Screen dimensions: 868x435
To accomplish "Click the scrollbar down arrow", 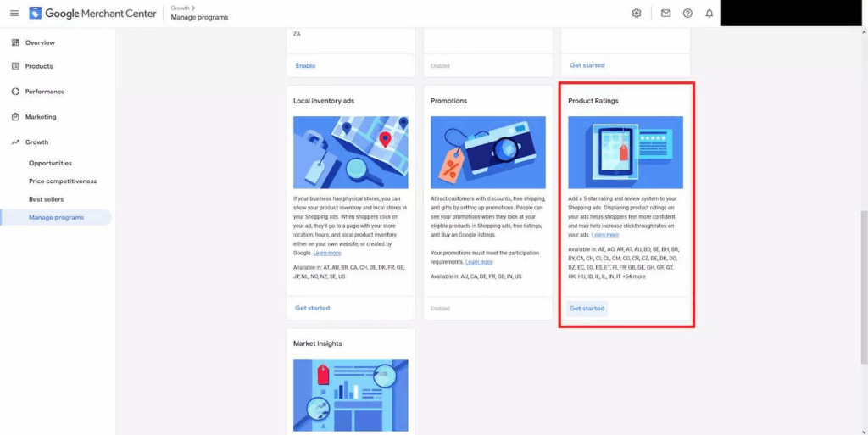I will coord(864,431).
